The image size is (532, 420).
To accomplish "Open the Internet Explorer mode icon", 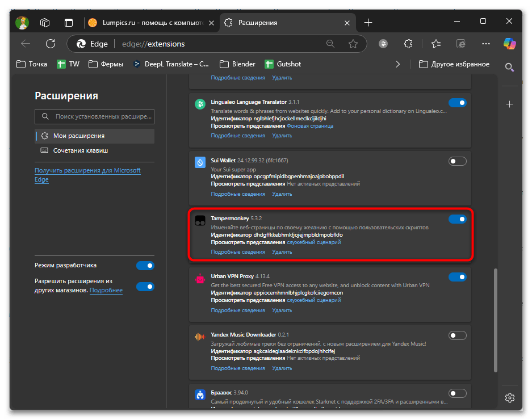I will tap(461, 44).
